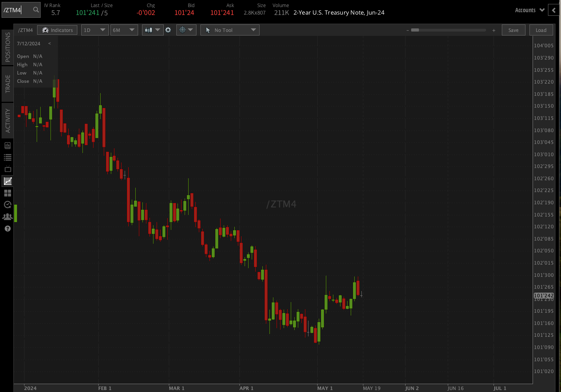Switch to the TRADE tab

[x=7, y=84]
